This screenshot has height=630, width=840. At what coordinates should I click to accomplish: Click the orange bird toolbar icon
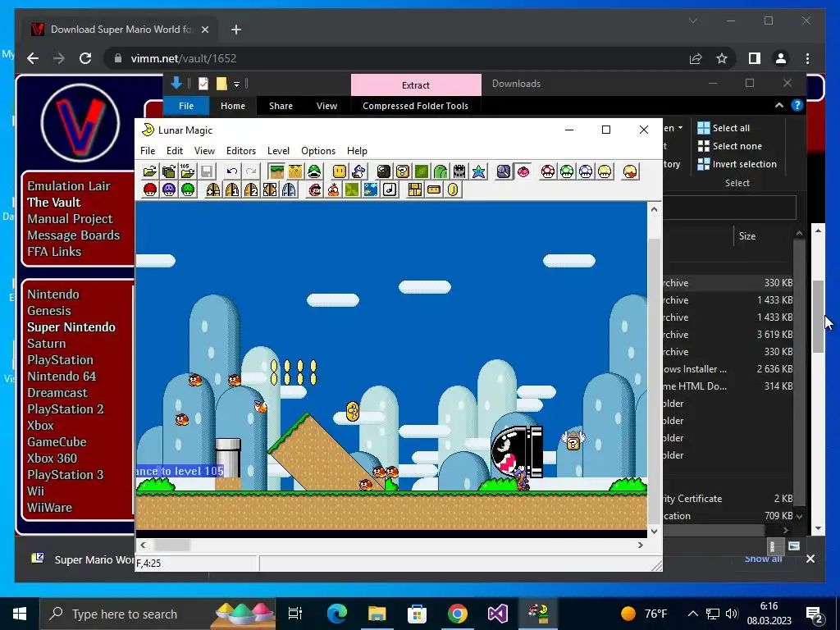point(333,189)
